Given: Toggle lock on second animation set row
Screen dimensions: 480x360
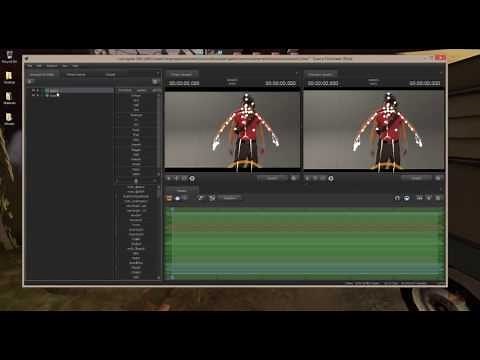Looking at the screenshot, I should click(38, 95).
